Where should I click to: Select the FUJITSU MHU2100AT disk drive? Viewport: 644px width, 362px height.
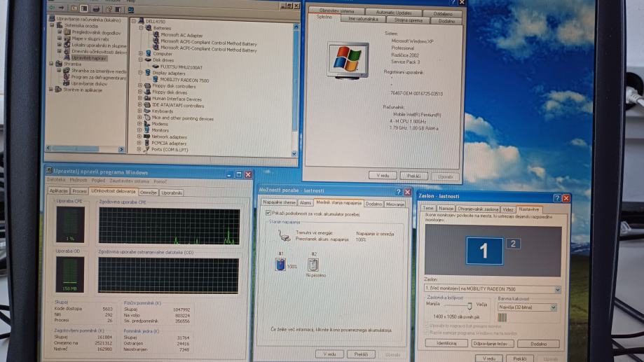(181, 67)
